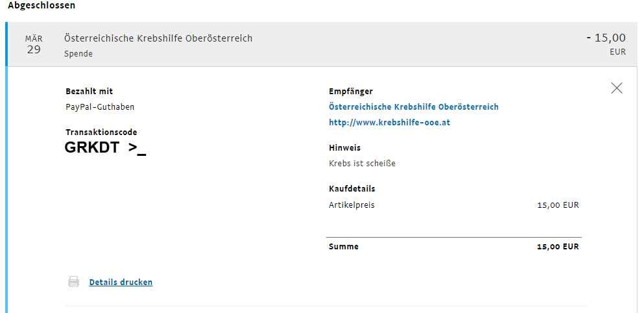
Task: Click the Kaufdetails heading
Action: 352,189
